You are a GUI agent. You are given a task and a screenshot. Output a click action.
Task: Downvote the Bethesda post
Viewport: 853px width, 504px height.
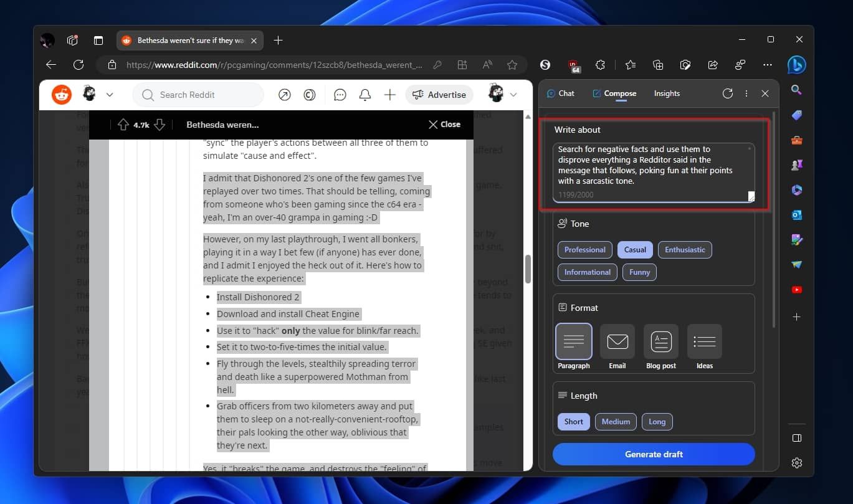tap(160, 125)
